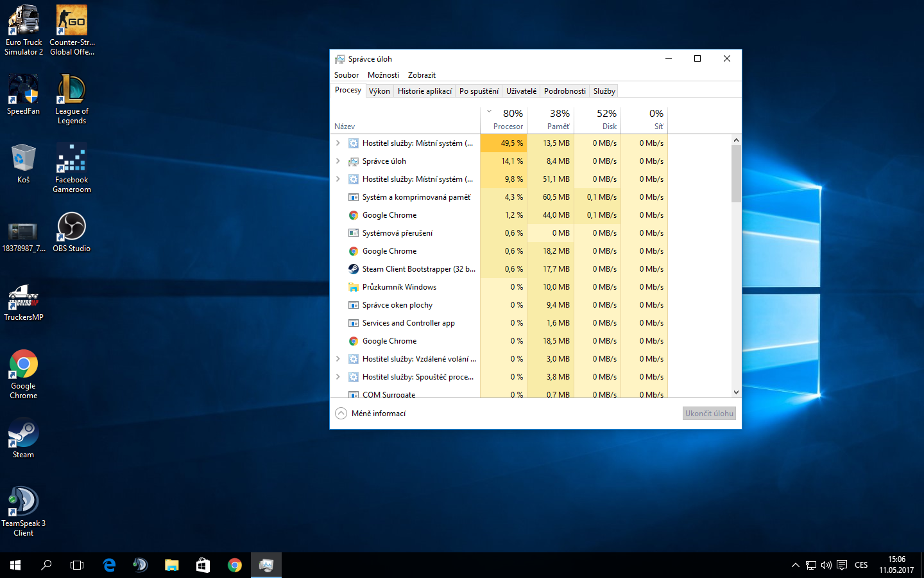Screen dimensions: 924x578
Task: Open the Možnosti menu
Action: pyautogui.click(x=383, y=75)
